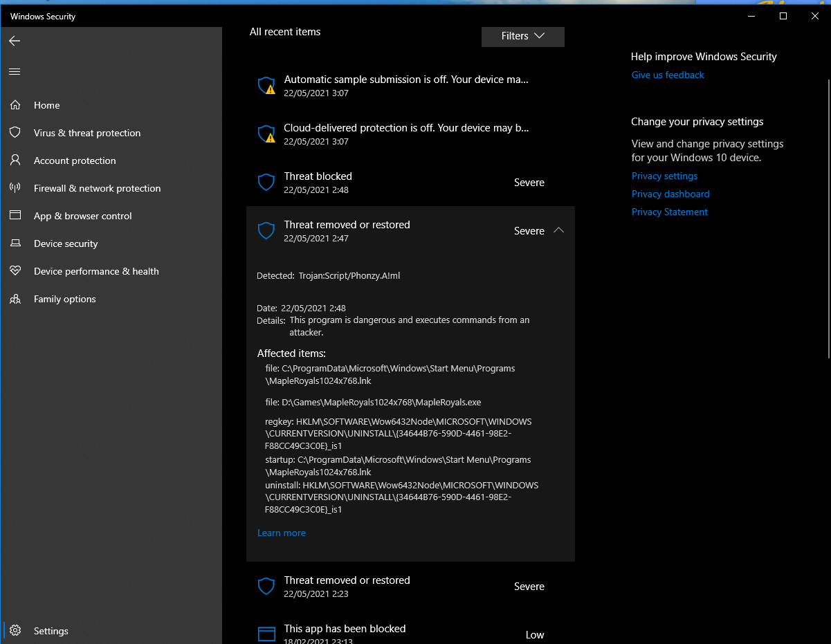Image resolution: width=831 pixels, height=644 pixels.
Task: Click the Home house icon
Action: click(15, 105)
